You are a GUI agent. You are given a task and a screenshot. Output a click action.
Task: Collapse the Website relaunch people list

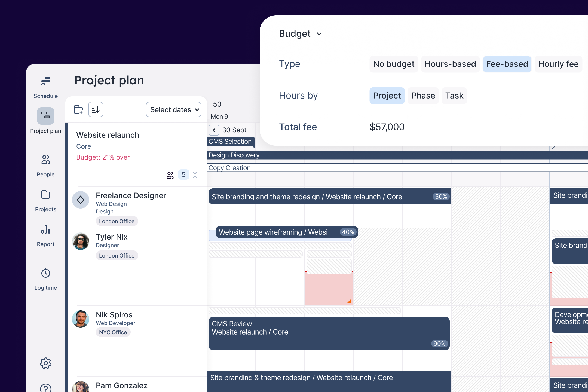[x=195, y=175]
